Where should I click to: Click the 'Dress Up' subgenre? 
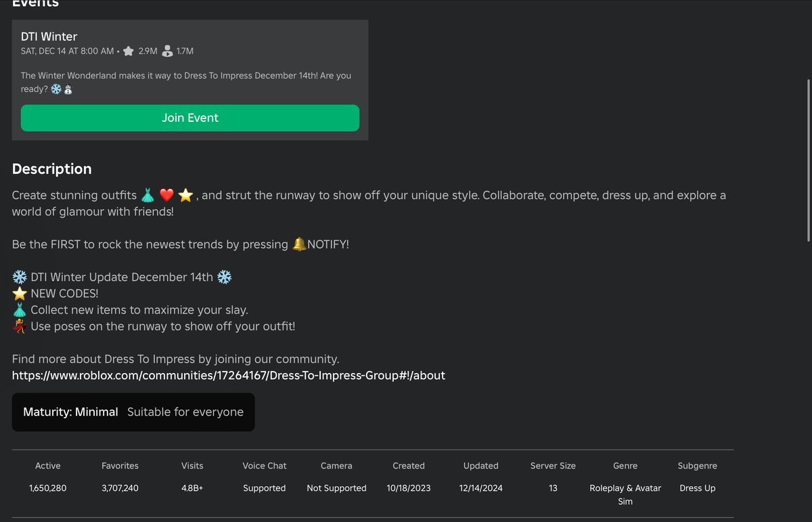698,488
